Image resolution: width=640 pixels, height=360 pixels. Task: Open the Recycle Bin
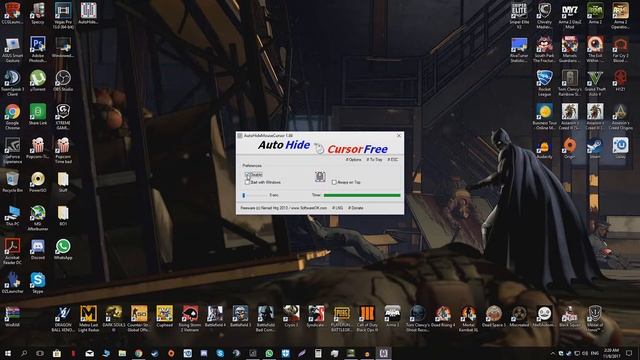(12, 182)
